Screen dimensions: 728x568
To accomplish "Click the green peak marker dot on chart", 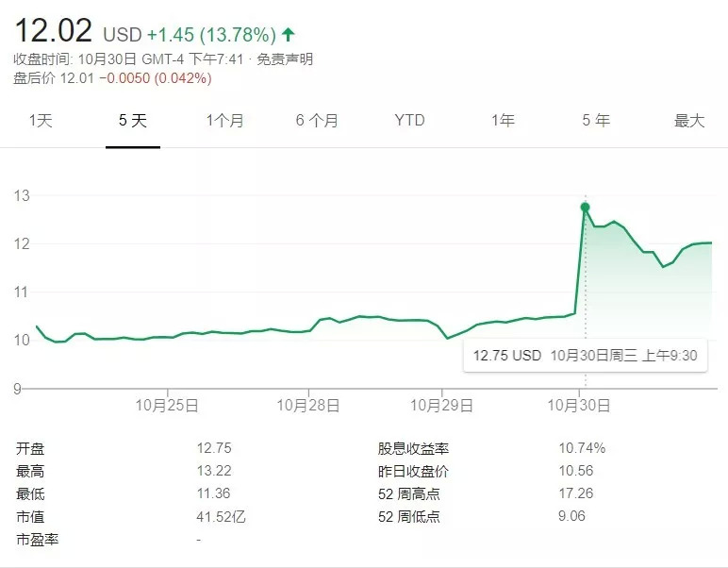I will 585,207.
